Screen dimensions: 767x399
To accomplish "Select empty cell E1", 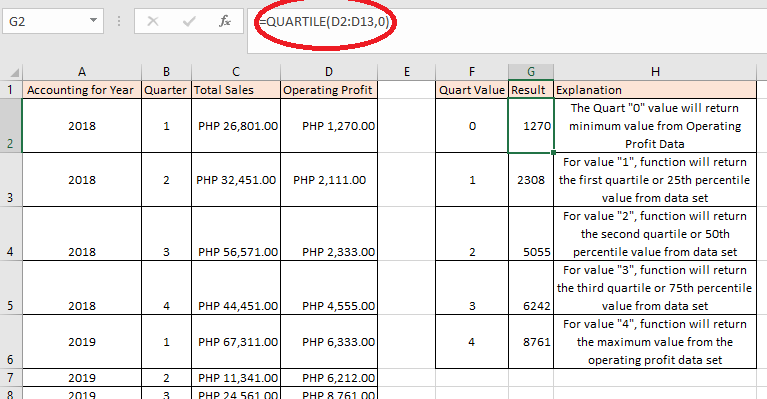I will pos(406,89).
